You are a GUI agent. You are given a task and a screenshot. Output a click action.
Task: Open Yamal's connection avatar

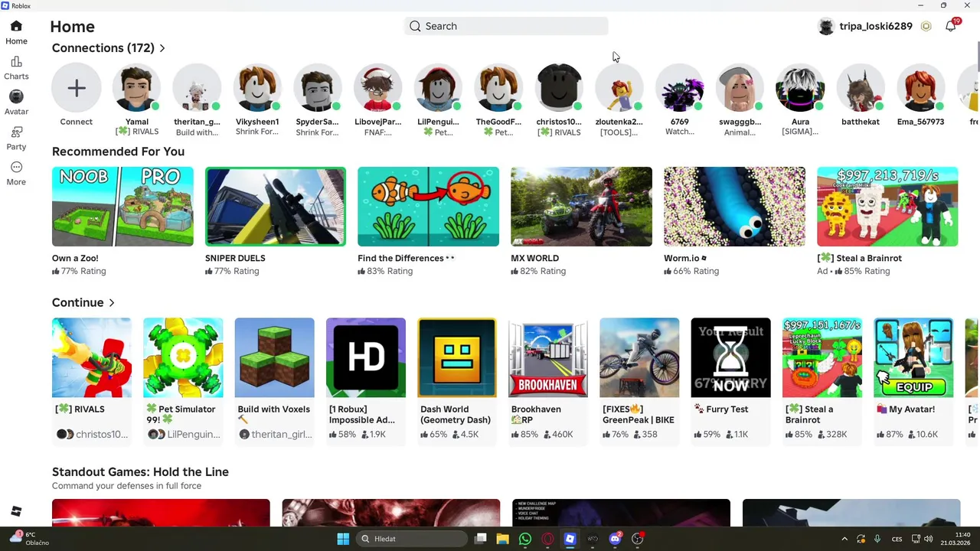137,88
